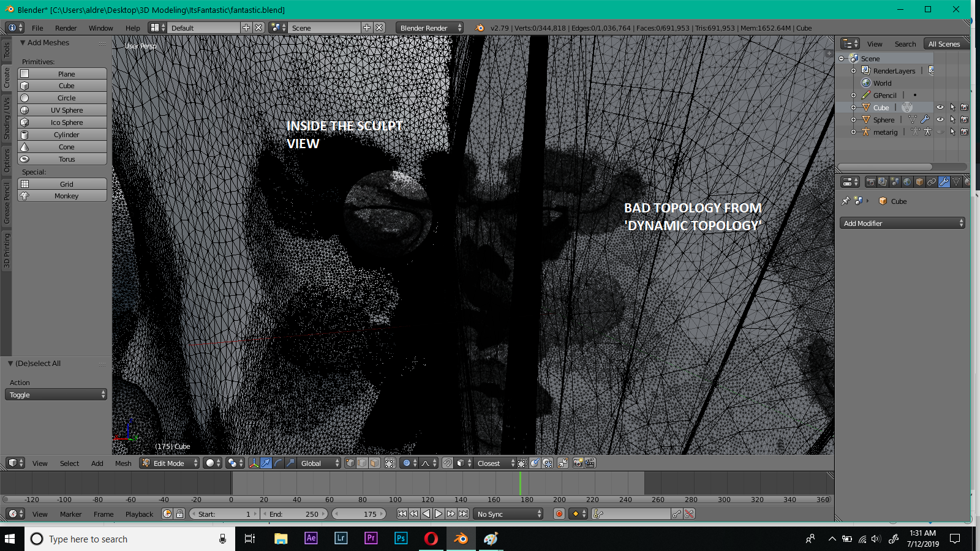This screenshot has width=980, height=551.
Task: Open the Object properties cube tab
Action: (x=919, y=182)
